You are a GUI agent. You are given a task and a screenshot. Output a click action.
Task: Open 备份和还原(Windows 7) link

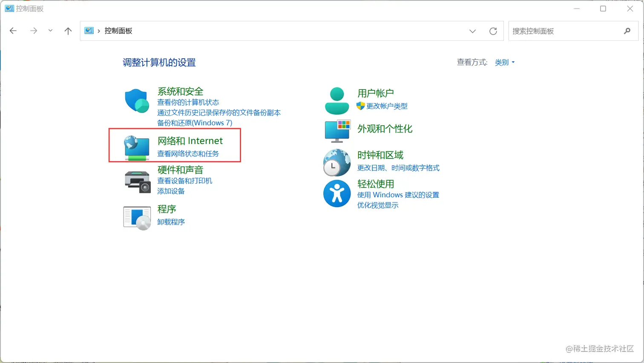195,123
